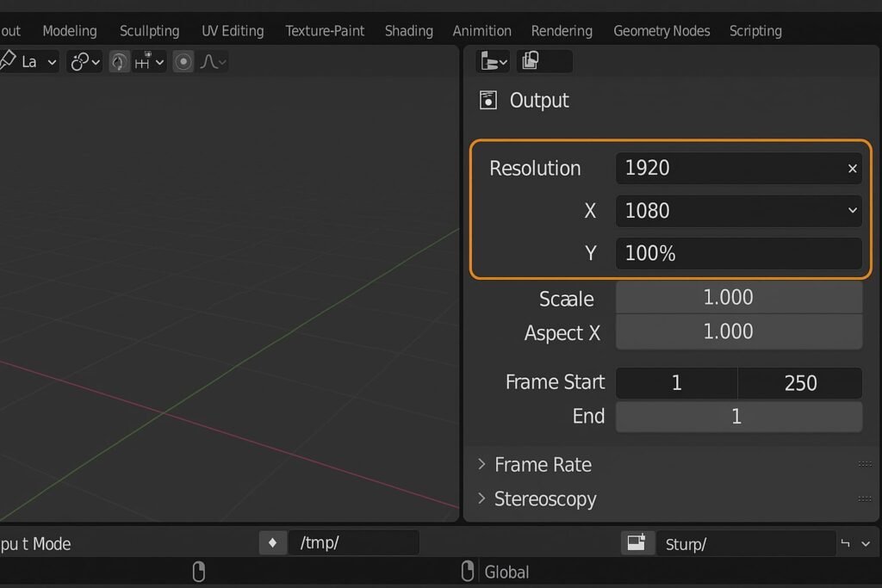Edit the Sturp/ path field

[746, 543]
